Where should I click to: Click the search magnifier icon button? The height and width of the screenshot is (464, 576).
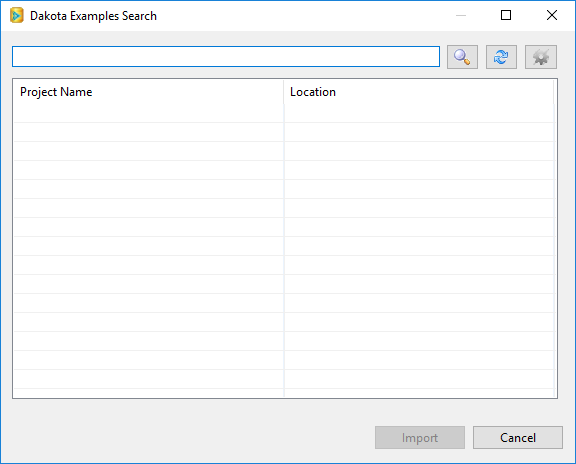pos(462,57)
